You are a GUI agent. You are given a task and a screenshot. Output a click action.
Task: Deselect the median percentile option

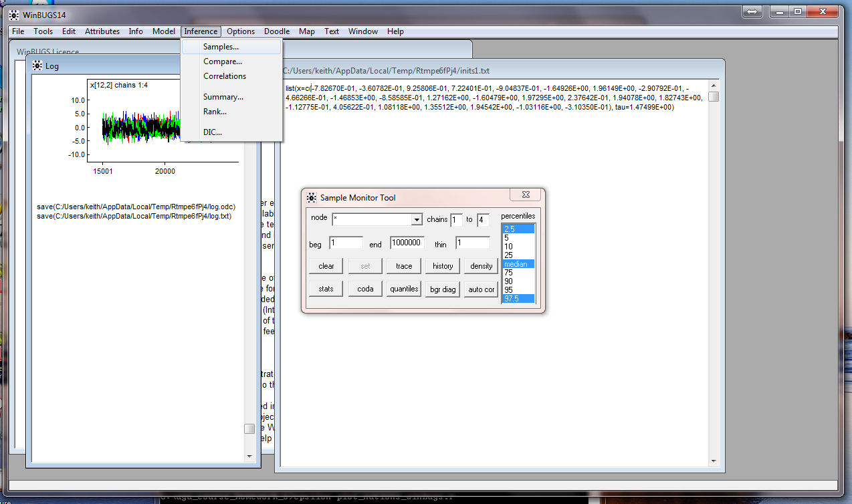coord(516,264)
